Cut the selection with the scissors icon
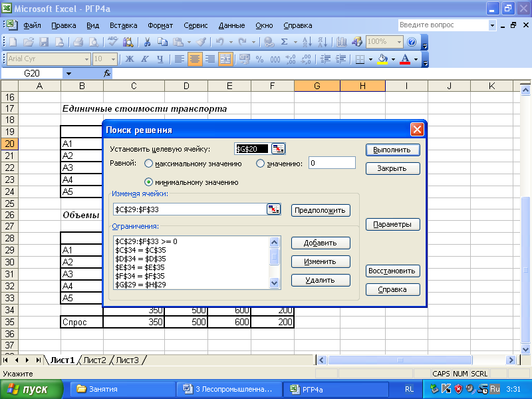Viewport: 532px width, 399px height. click(147, 42)
